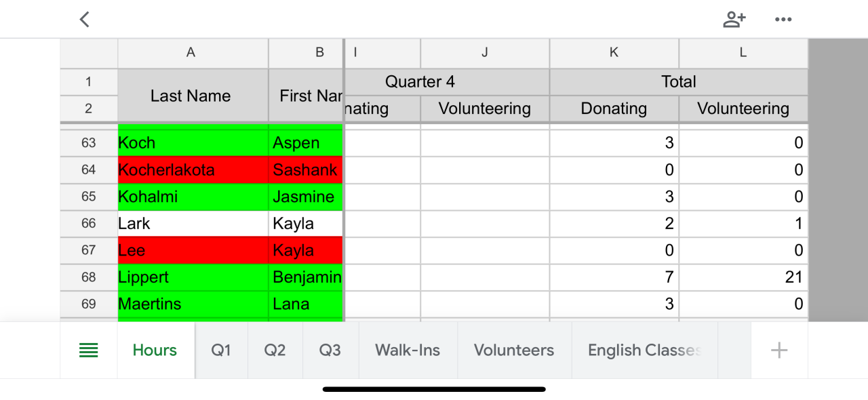Switch to the Q2 sheet tab

pyautogui.click(x=275, y=351)
